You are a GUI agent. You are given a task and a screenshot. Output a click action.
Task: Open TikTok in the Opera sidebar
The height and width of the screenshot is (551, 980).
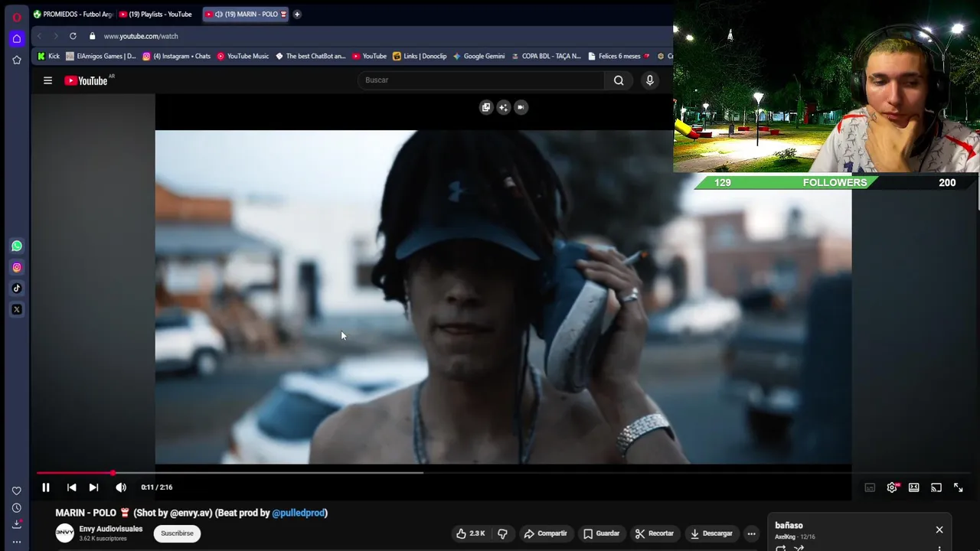tap(17, 289)
